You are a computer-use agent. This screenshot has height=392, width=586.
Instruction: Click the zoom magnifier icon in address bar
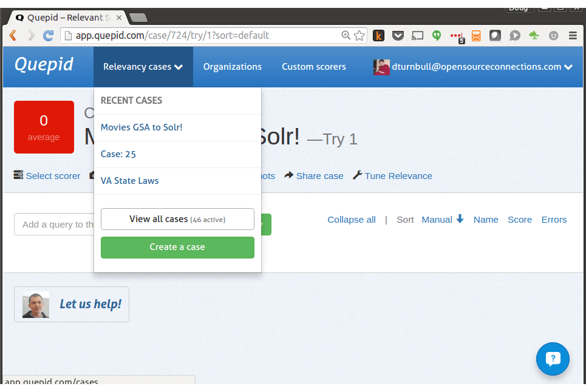coord(346,35)
